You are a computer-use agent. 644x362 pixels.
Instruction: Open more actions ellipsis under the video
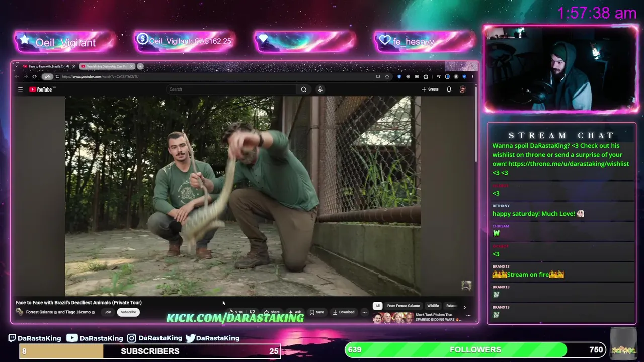point(364,312)
